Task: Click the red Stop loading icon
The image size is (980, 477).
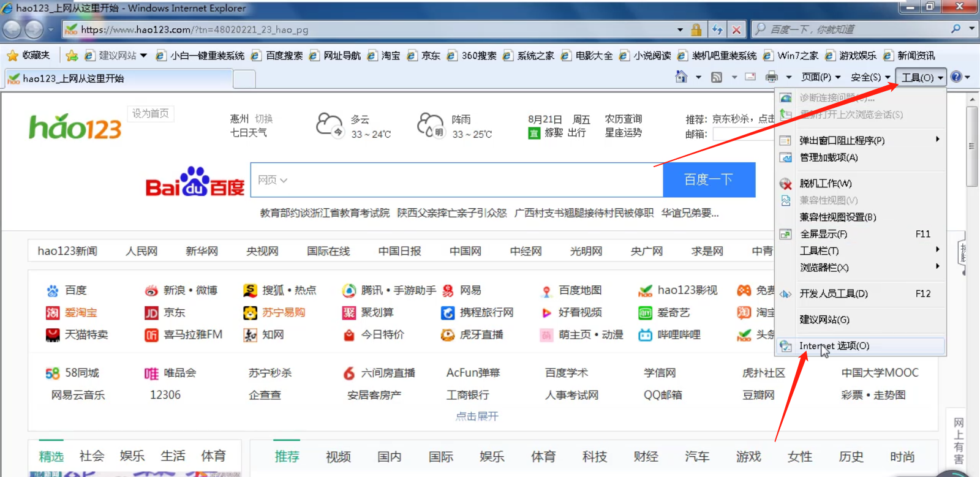Action: (x=736, y=29)
